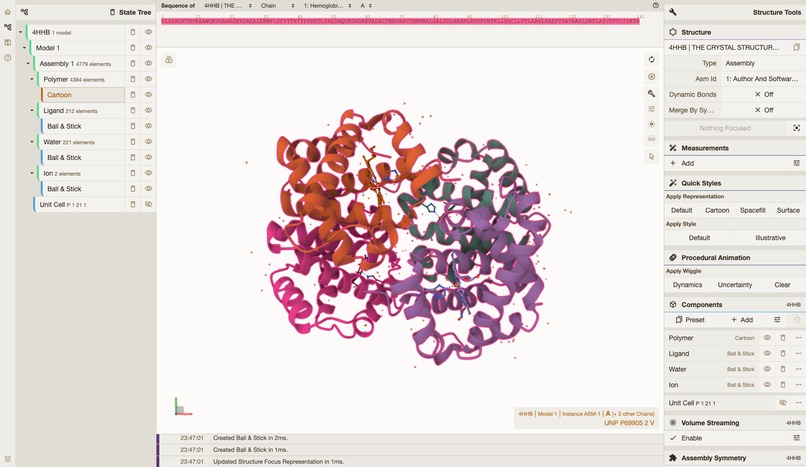This screenshot has width=806, height=467.
Task: Open the viewport wrench settings icon
Action: coord(651,93)
